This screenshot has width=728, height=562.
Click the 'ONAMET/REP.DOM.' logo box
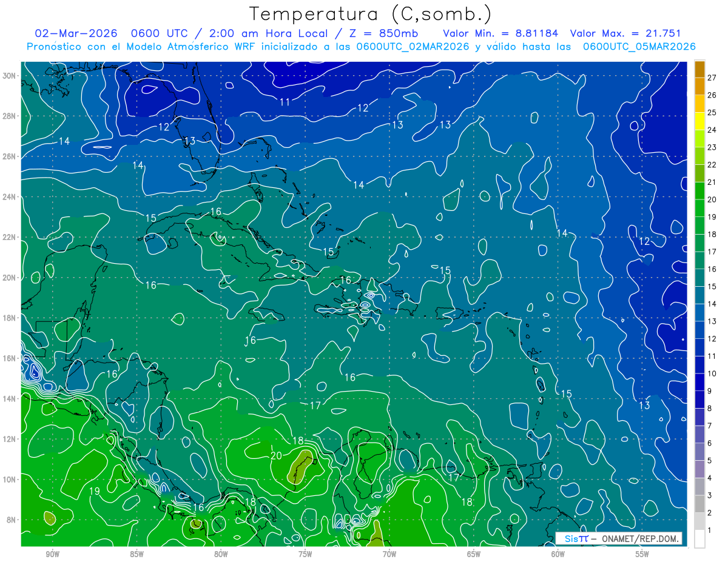619,538
